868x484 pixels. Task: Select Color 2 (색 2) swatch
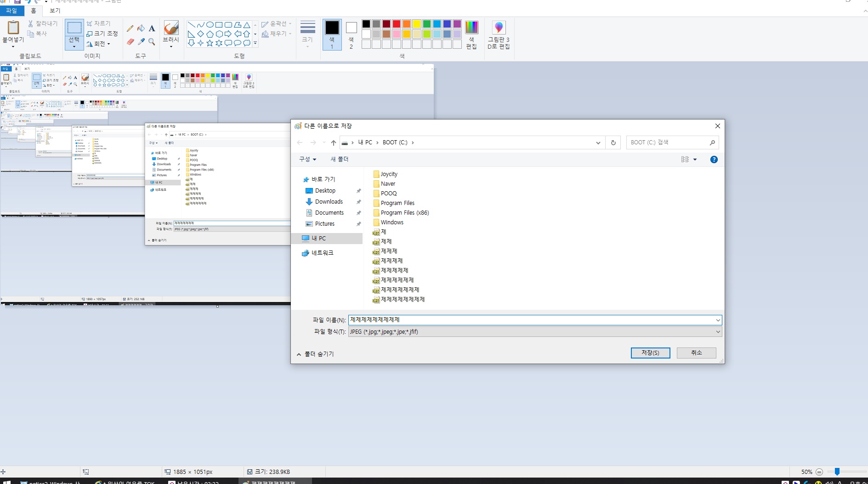pos(351,34)
